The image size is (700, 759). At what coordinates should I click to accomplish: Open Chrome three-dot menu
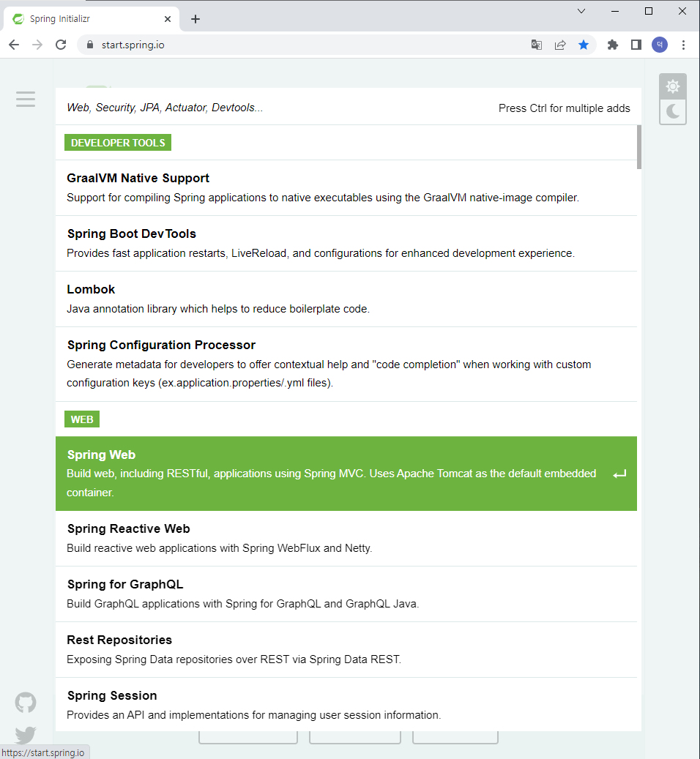684,45
